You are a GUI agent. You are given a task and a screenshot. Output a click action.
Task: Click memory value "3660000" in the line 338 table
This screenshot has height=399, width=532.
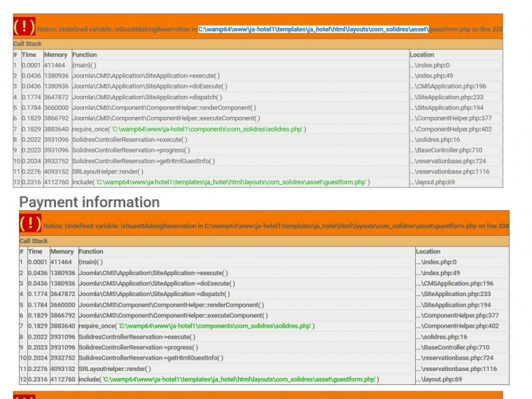coord(63,304)
